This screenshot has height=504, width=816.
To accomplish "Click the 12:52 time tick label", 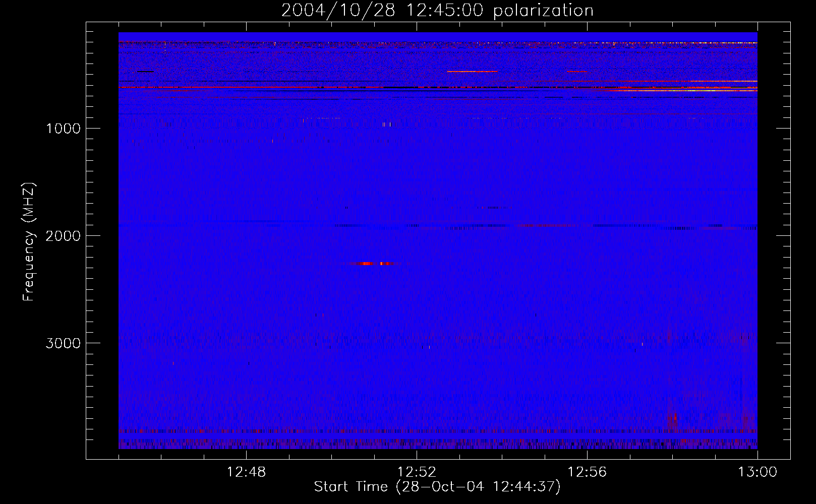I will point(417,472).
